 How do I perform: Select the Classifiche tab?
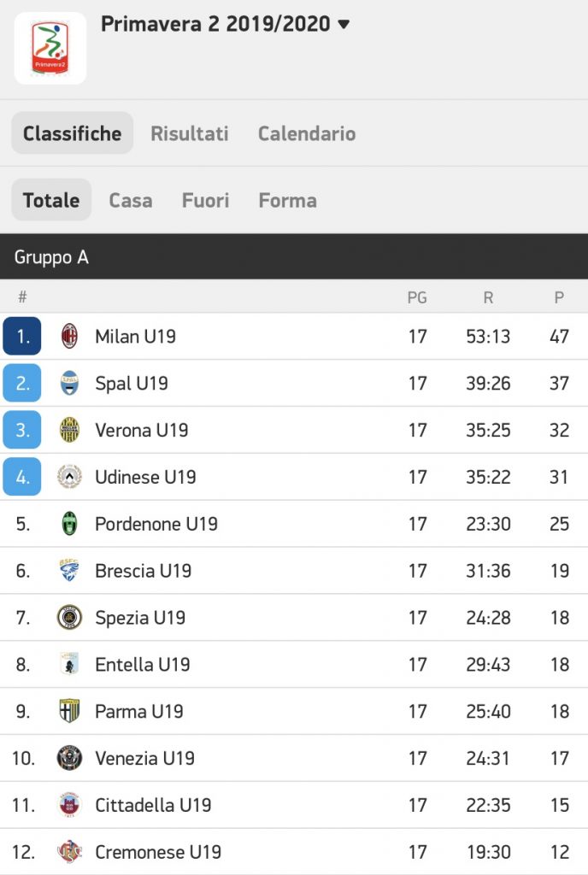click(73, 132)
